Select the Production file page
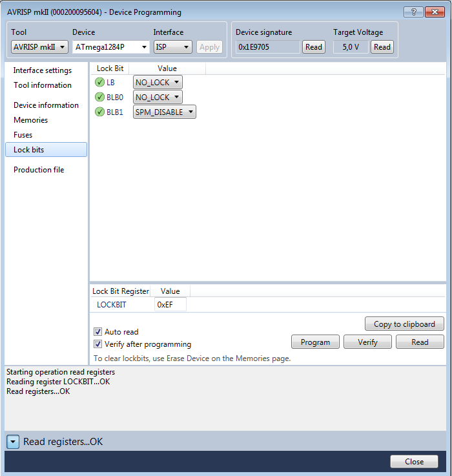This screenshot has width=452, height=476. (x=39, y=170)
